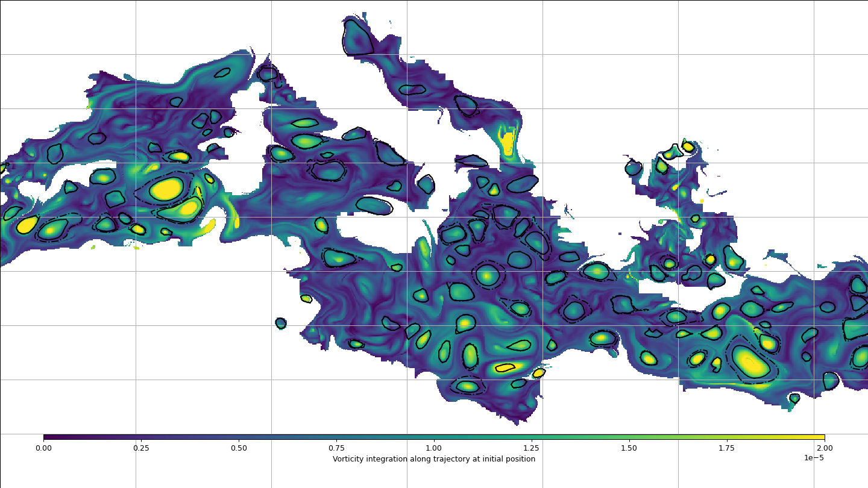Click the 0.25 colorbar tick label
The image size is (868, 488).
[141, 448]
